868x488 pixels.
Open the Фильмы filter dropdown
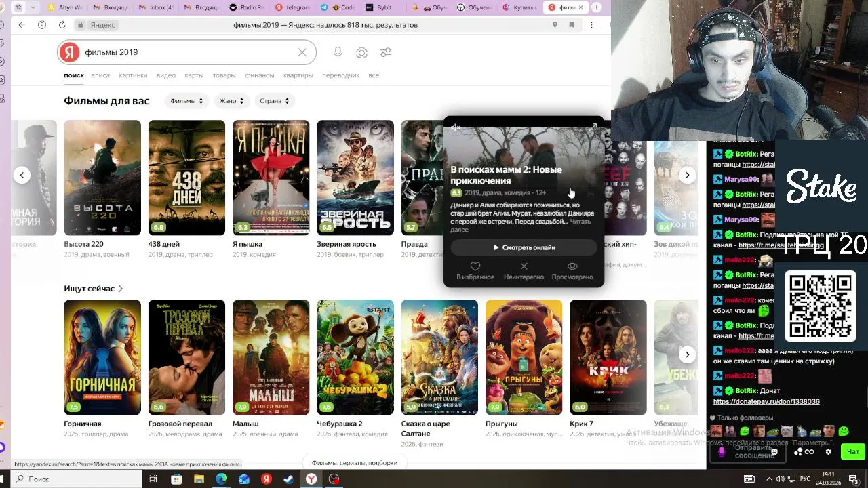[x=186, y=101]
